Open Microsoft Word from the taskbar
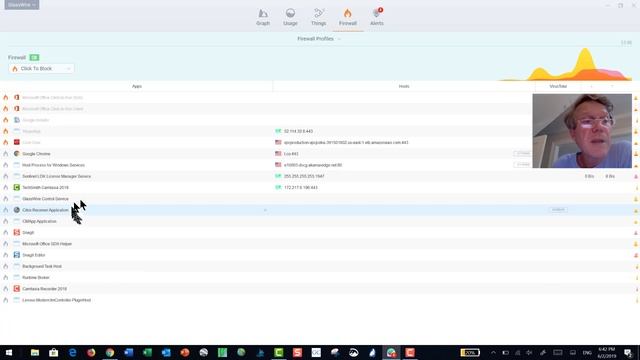Viewport: 640px width, 360px height. [x=129, y=353]
